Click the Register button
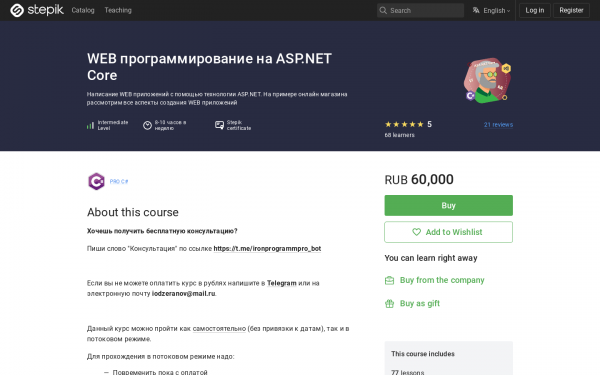This screenshot has width=600, height=375. [x=571, y=10]
